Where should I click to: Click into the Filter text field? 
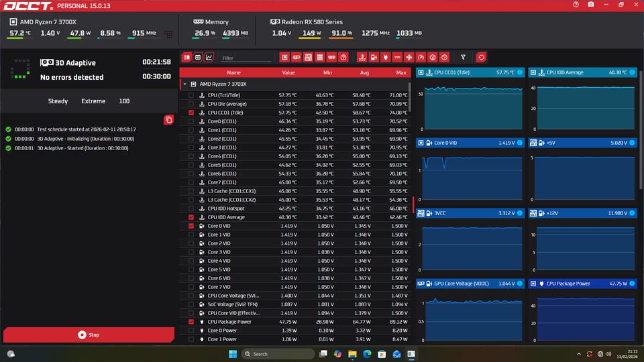[246, 58]
